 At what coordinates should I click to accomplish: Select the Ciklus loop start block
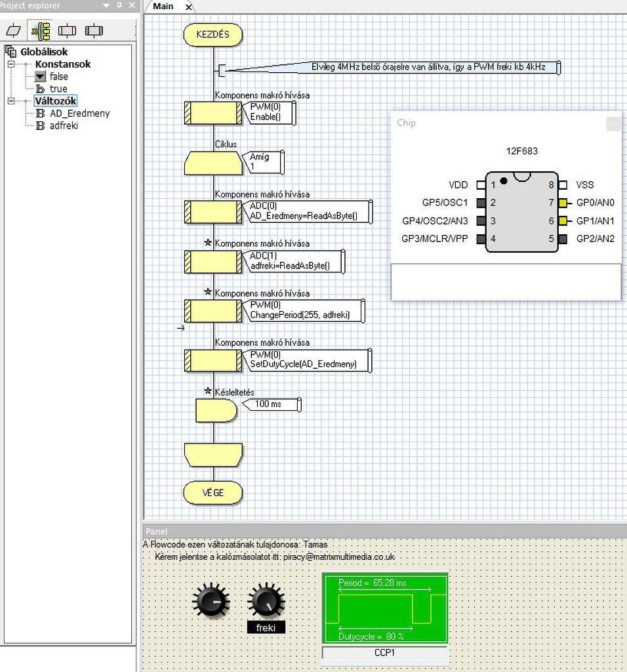(x=213, y=163)
